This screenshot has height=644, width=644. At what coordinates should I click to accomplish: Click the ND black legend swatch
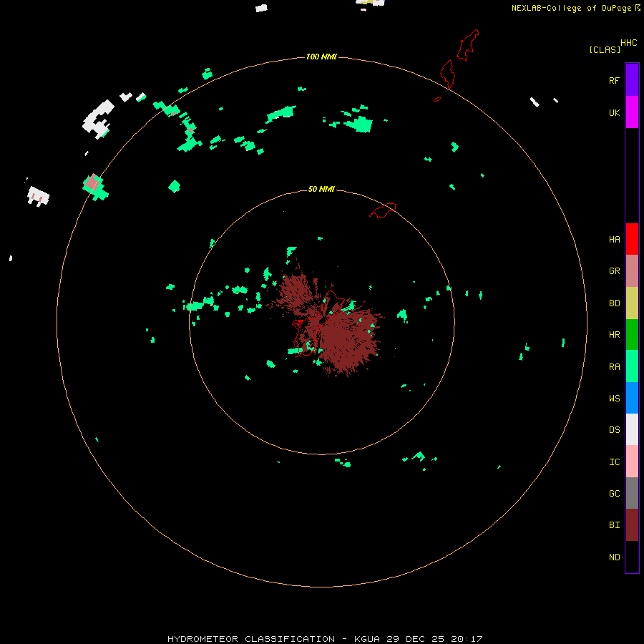632,557
